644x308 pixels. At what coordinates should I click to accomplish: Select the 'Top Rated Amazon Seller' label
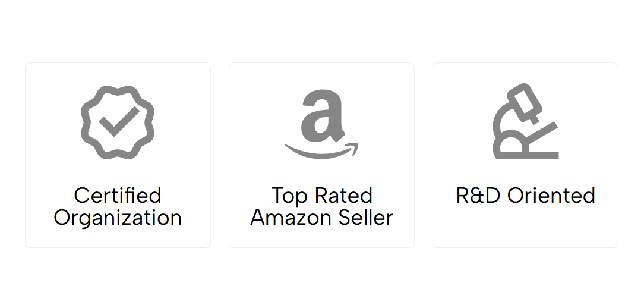pos(321,206)
